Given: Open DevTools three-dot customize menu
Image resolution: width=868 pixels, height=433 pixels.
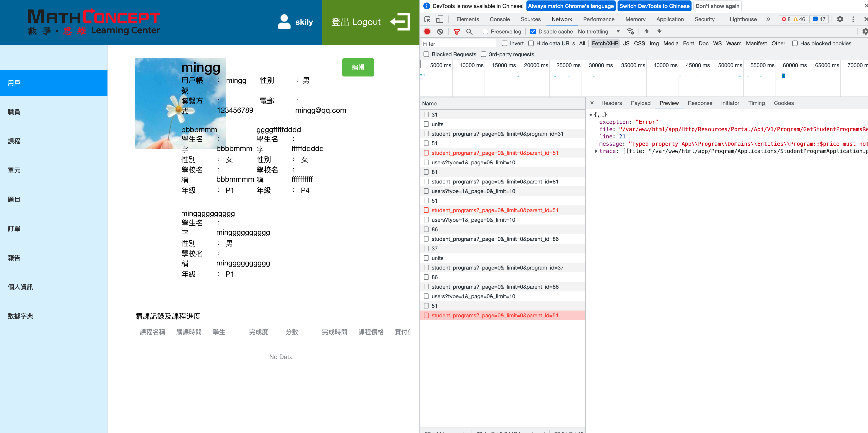Looking at the screenshot, I should [853, 19].
